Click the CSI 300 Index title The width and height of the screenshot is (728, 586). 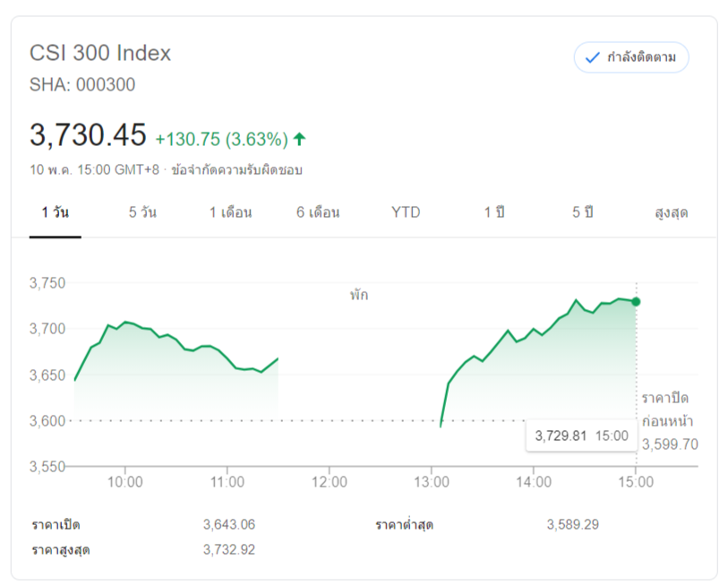click(100, 53)
